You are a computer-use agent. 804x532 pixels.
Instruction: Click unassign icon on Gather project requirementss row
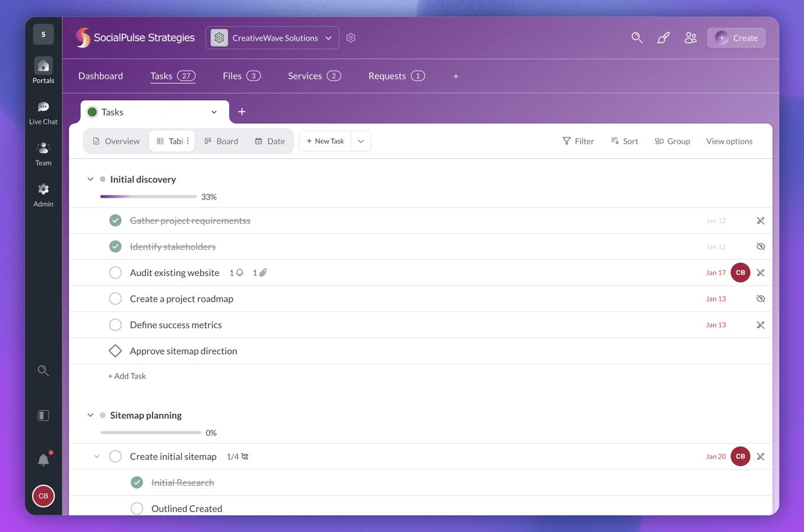pos(761,221)
